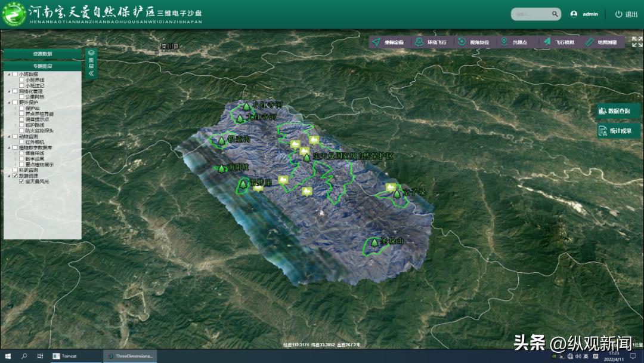Focus the search input field in header

pyautogui.click(x=531, y=14)
